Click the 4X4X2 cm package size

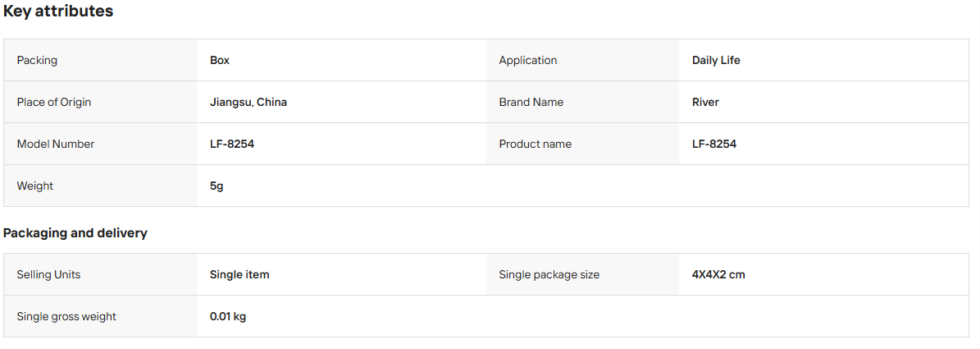718,274
